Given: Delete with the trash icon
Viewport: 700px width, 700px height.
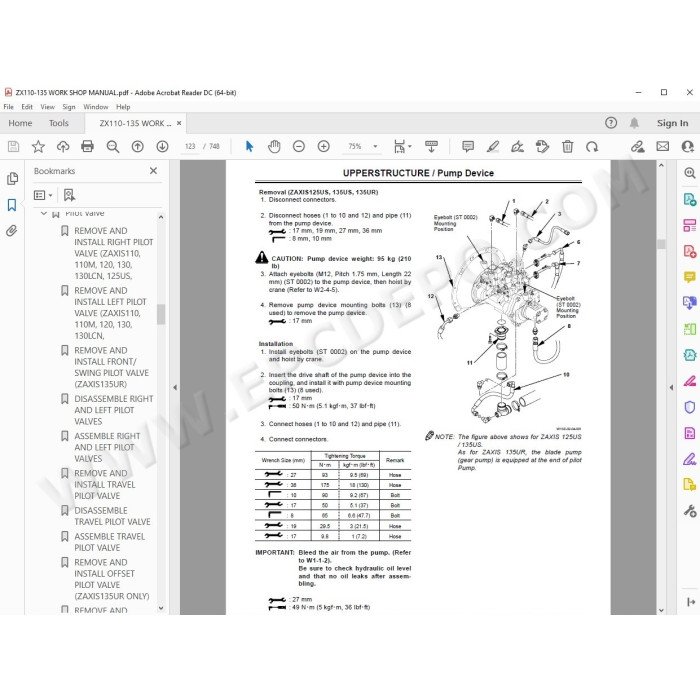Looking at the screenshot, I should click(x=567, y=146).
